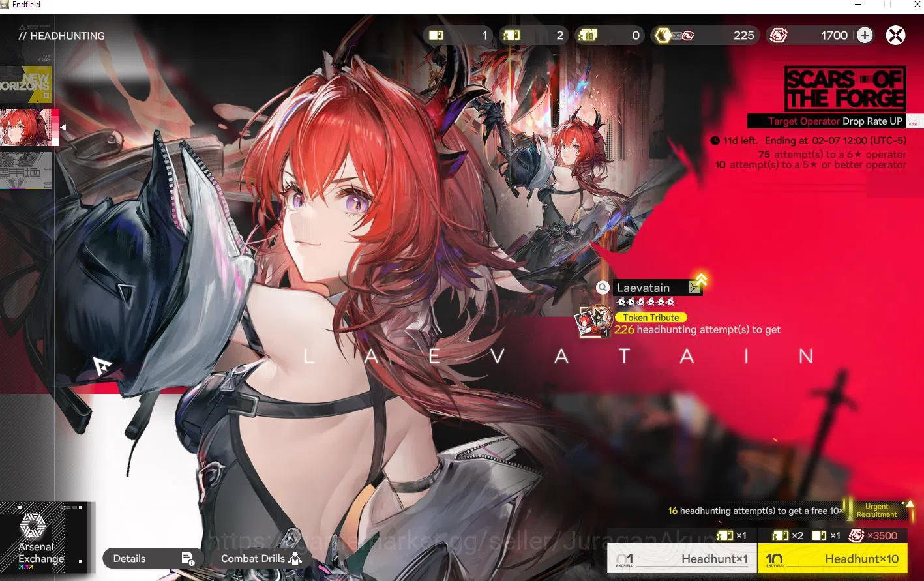Click '16 headhunting attempt(s) to get a free 10×'
The width and height of the screenshot is (924, 581).
coord(756,511)
